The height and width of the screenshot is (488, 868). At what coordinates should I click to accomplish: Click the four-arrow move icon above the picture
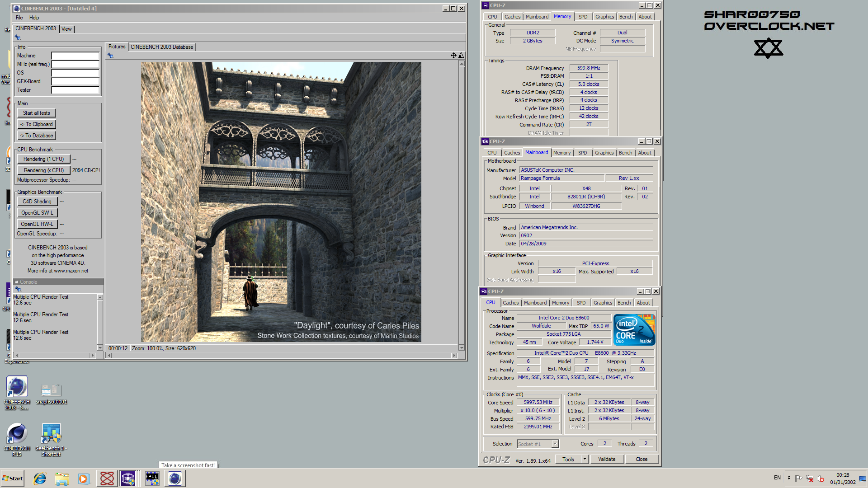pyautogui.click(x=453, y=55)
